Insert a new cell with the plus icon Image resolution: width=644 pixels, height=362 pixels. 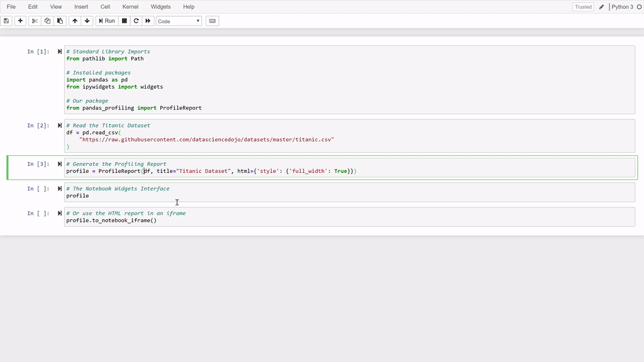[19, 21]
